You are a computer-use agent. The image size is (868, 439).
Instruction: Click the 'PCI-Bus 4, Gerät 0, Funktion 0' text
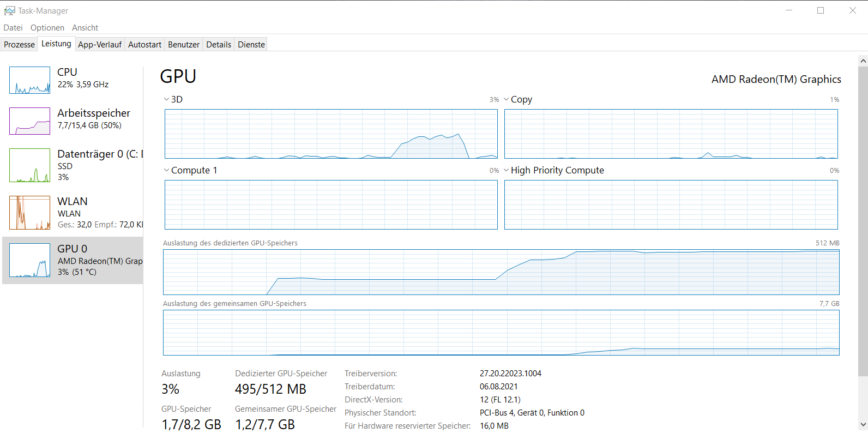[532, 413]
